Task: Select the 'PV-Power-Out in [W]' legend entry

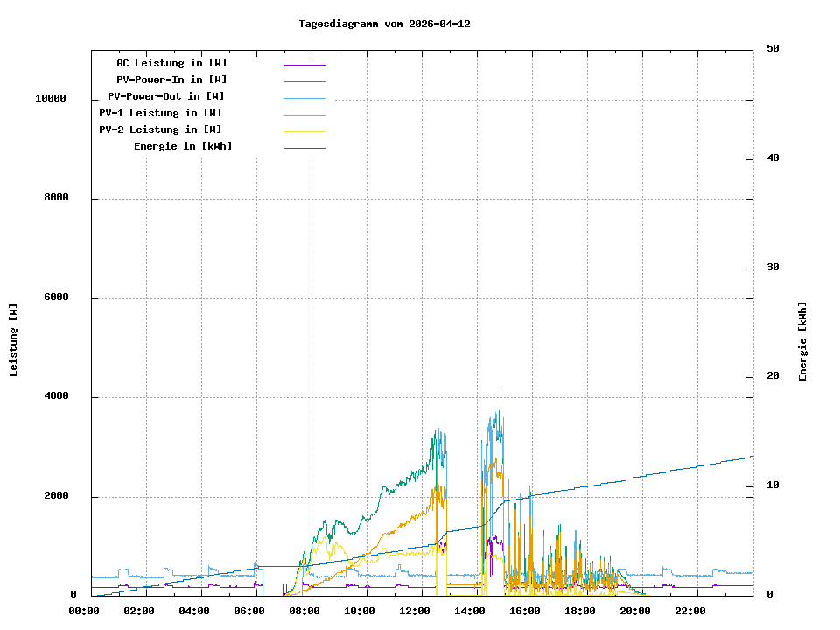Action: click(x=165, y=96)
